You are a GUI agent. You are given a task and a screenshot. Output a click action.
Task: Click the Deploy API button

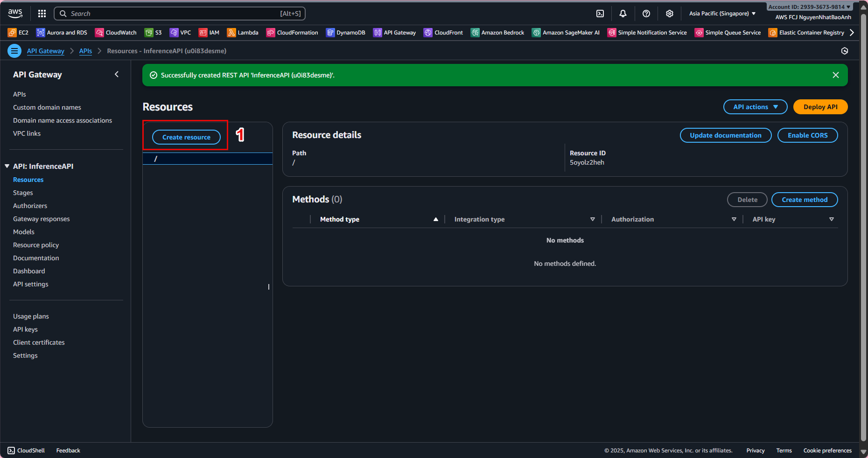click(820, 107)
